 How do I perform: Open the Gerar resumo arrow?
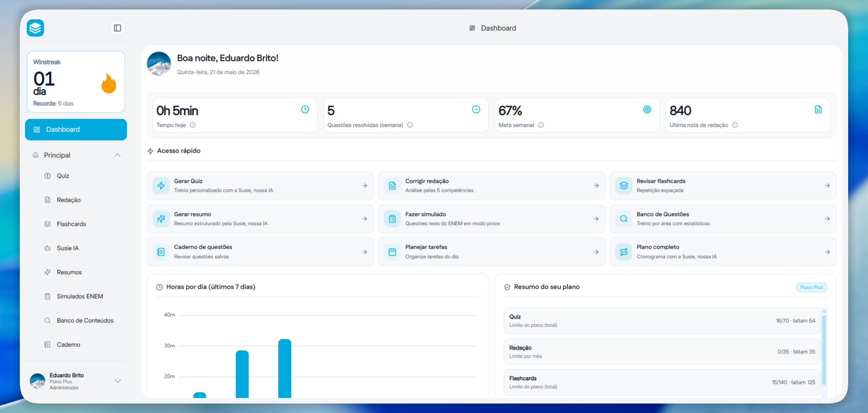click(365, 219)
